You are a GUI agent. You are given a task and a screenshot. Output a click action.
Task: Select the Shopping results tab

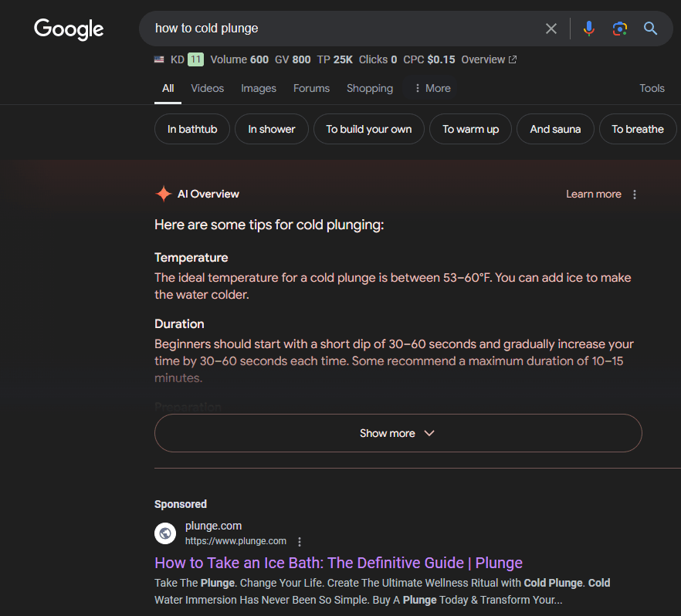tap(370, 88)
